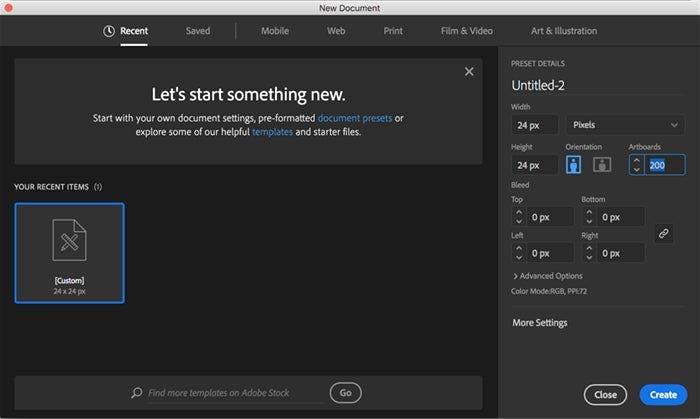
Task: Open the Mobile presets tab
Action: click(x=275, y=31)
